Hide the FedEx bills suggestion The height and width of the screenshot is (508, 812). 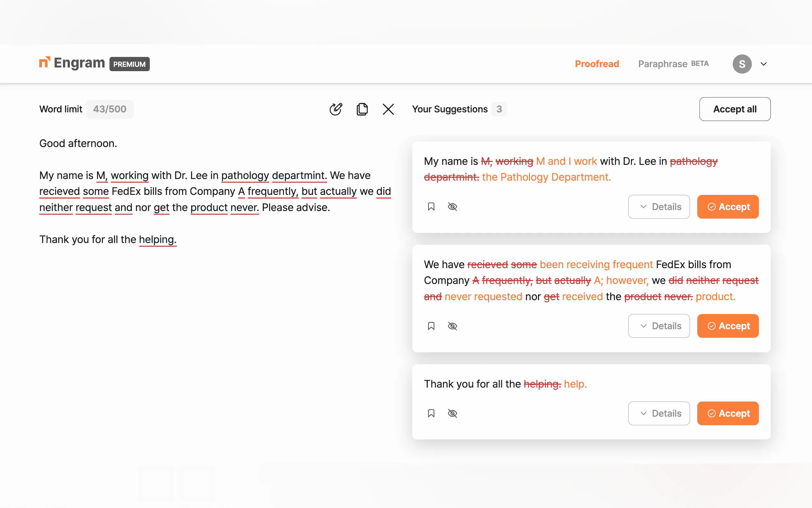452,326
